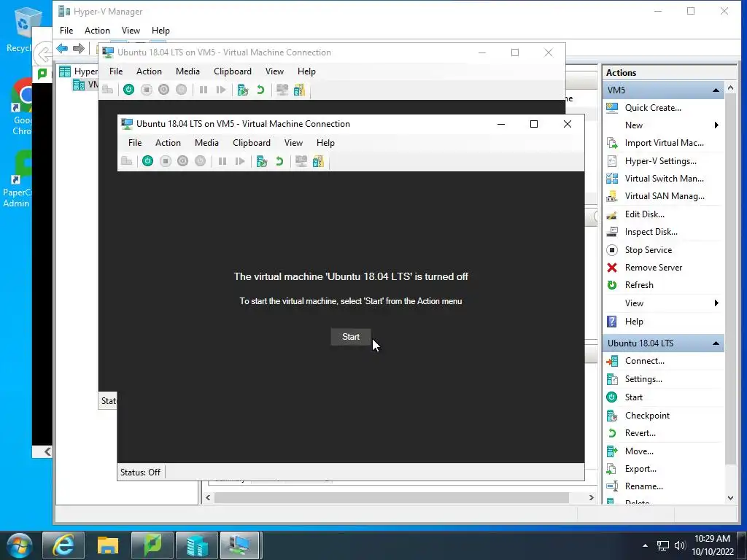This screenshot has width=747, height=560.
Task: Click Move in the Actions pane
Action: point(639,451)
